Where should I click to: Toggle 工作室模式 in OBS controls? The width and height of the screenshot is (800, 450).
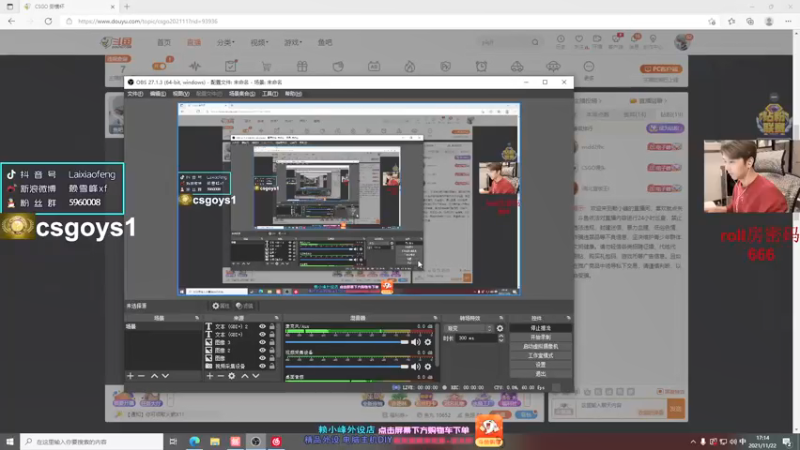(540, 356)
